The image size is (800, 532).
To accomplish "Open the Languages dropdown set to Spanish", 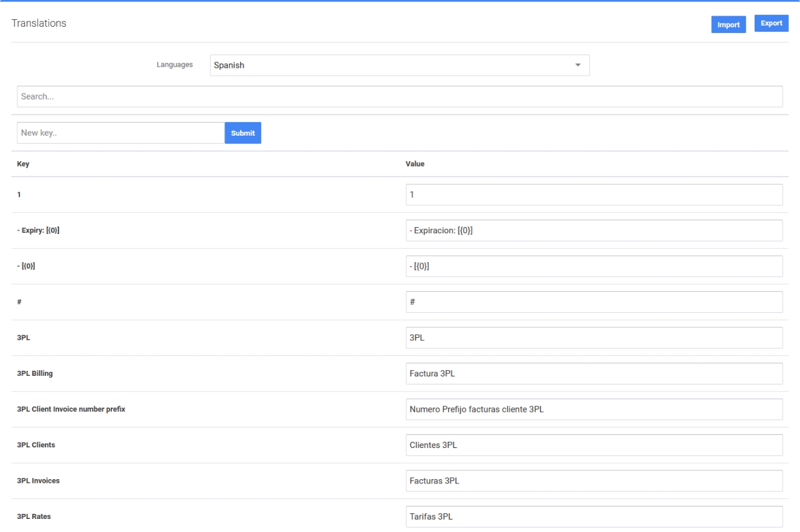I will pyautogui.click(x=399, y=65).
